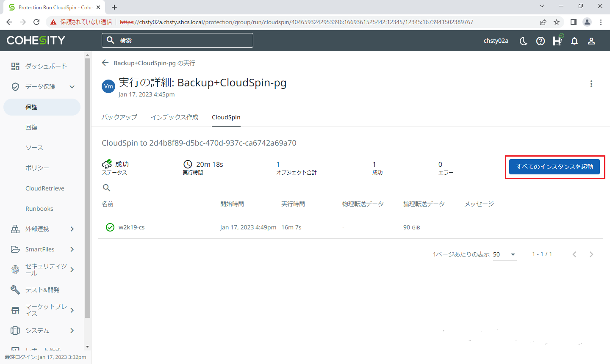Expand the システム submenu chevron
The image size is (610, 364).
point(72,331)
